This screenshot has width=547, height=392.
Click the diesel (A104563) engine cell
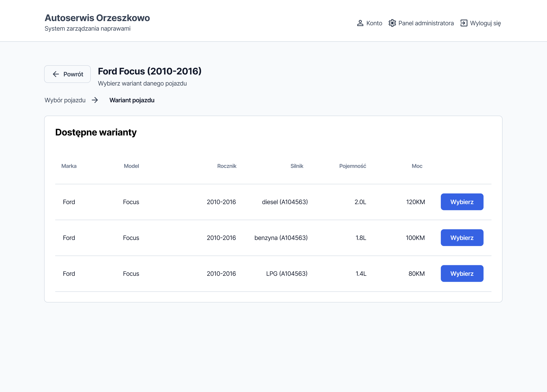[x=285, y=202]
